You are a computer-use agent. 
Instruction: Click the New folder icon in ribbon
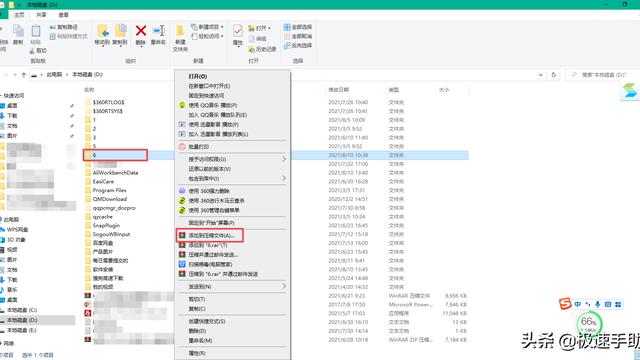click(x=180, y=31)
